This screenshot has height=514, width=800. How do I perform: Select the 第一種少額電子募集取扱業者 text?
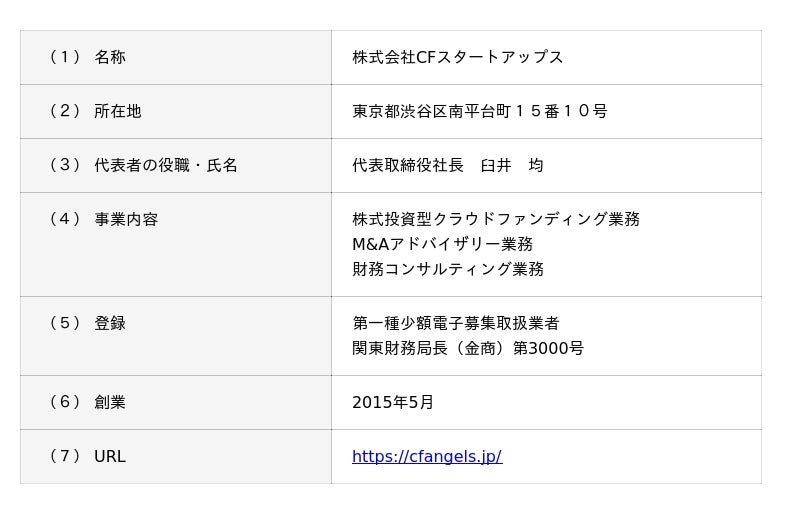tap(455, 323)
